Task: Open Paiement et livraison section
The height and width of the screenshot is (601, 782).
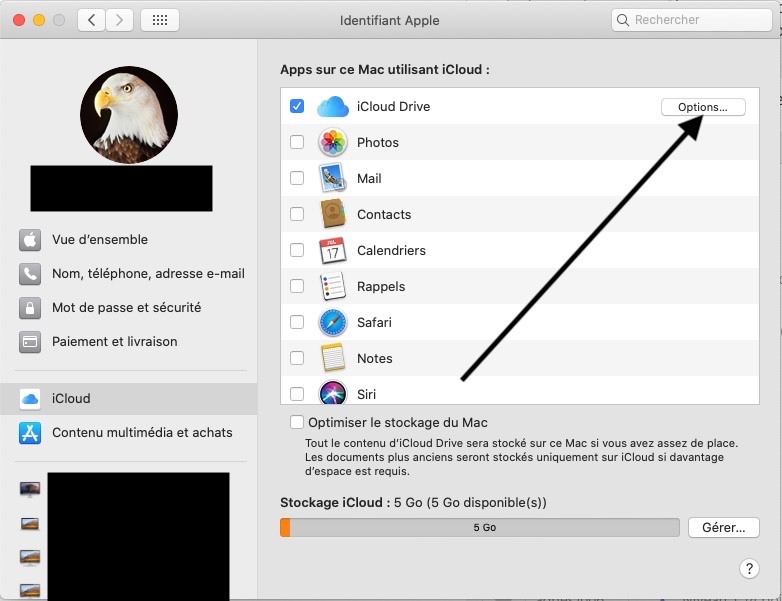Action: pos(129,342)
